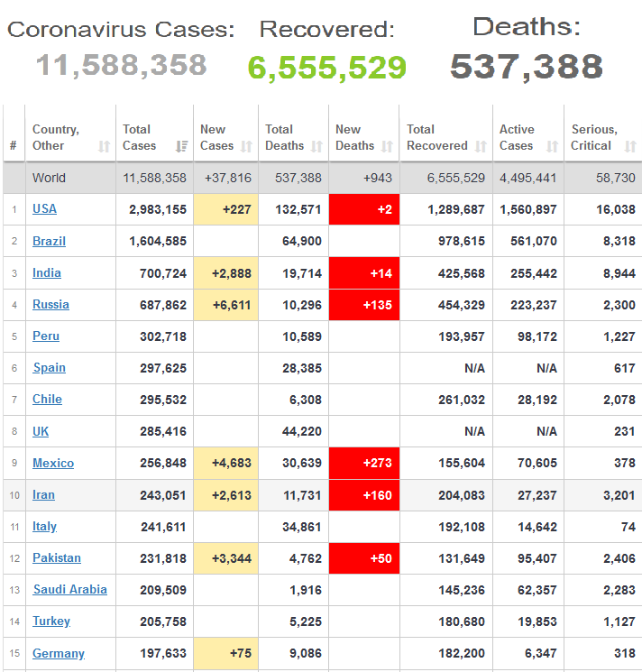Click Mexico's +4,683 new cases cell
The height and width of the screenshot is (672, 642).
point(225,463)
